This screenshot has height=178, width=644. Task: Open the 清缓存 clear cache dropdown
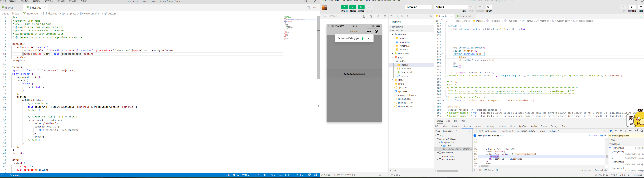point(489,7)
